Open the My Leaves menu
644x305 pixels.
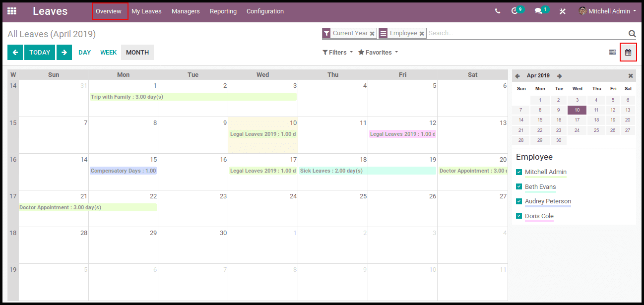pyautogui.click(x=146, y=11)
